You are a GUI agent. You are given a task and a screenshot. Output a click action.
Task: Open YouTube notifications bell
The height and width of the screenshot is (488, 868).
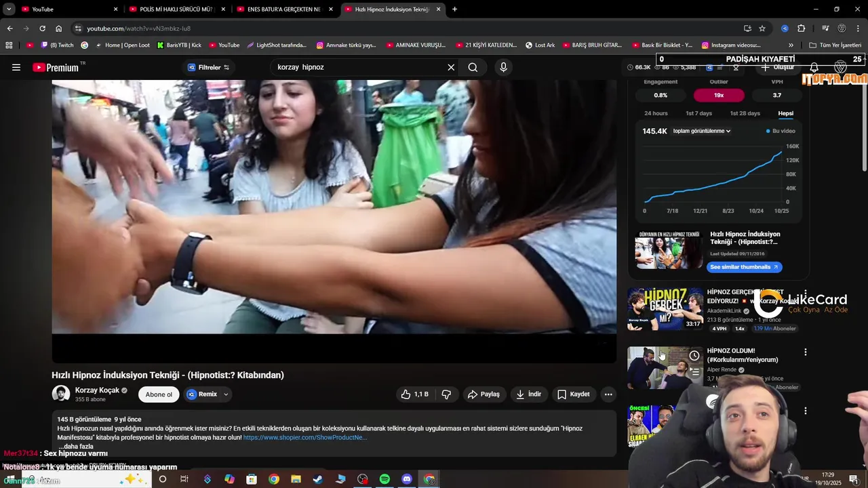click(x=814, y=67)
